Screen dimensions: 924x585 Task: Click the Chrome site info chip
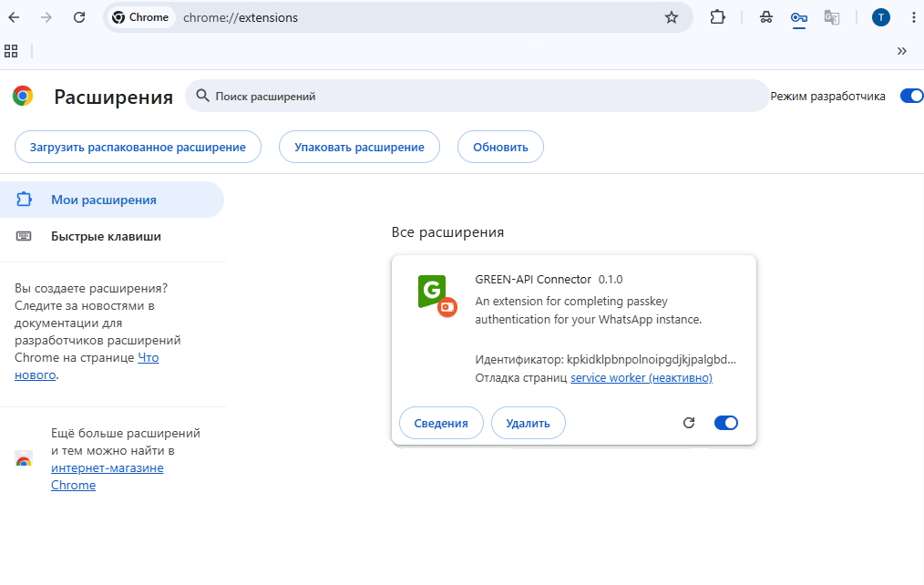(x=141, y=17)
